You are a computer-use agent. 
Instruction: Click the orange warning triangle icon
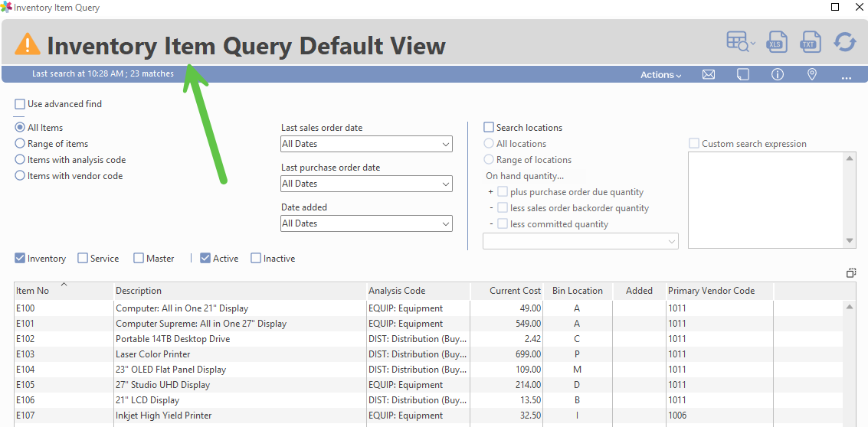click(x=28, y=44)
